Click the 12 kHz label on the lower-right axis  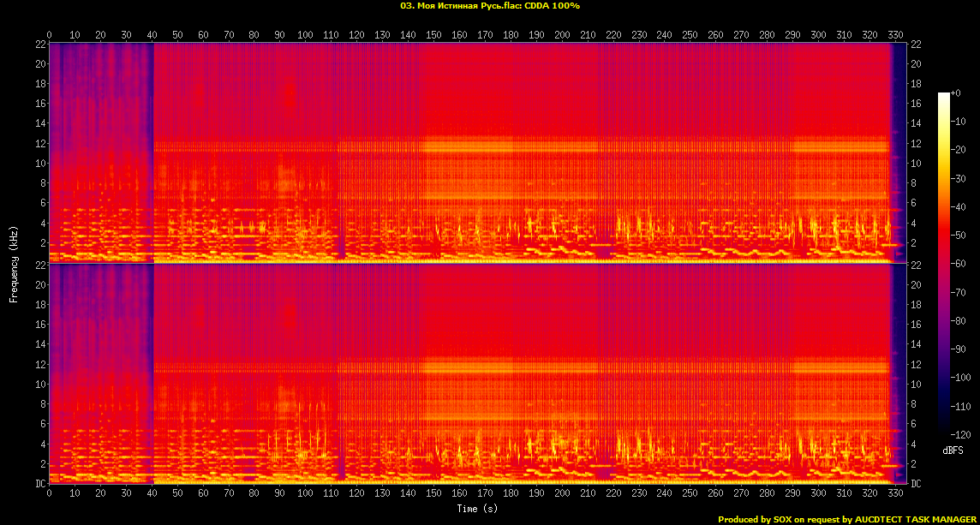tap(915, 365)
